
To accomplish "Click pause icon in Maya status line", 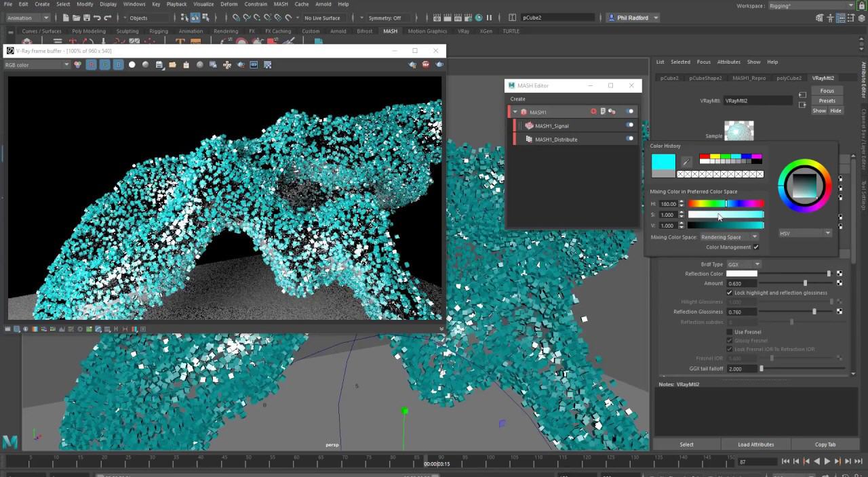I will (489, 18).
